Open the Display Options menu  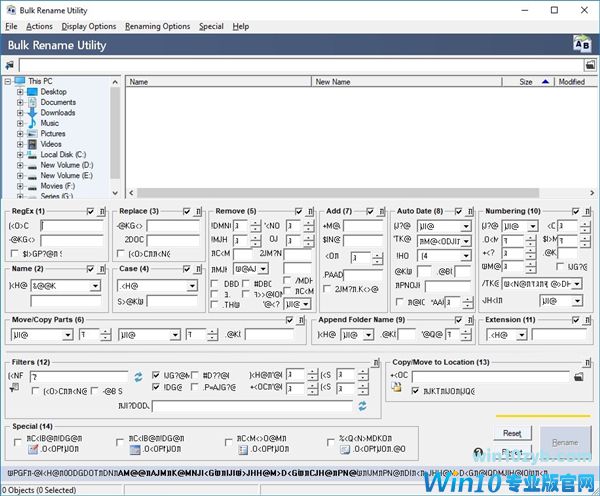pyautogui.click(x=88, y=26)
